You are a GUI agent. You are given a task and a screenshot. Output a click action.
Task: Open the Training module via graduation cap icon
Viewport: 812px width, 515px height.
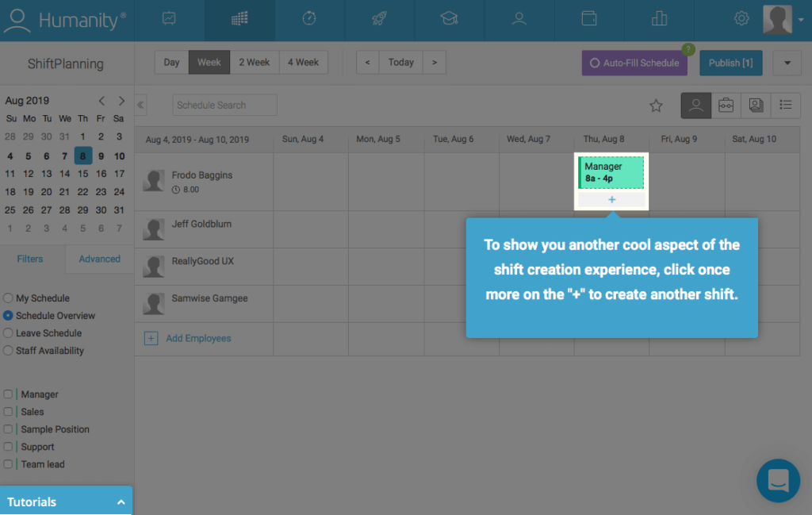tap(450, 17)
